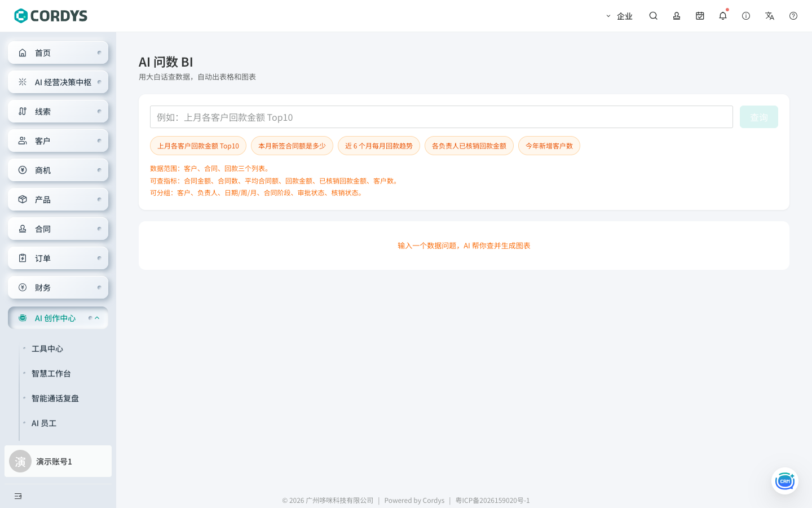This screenshot has width=812, height=508.
Task: Open the stamp icon in header
Action: click(x=677, y=16)
